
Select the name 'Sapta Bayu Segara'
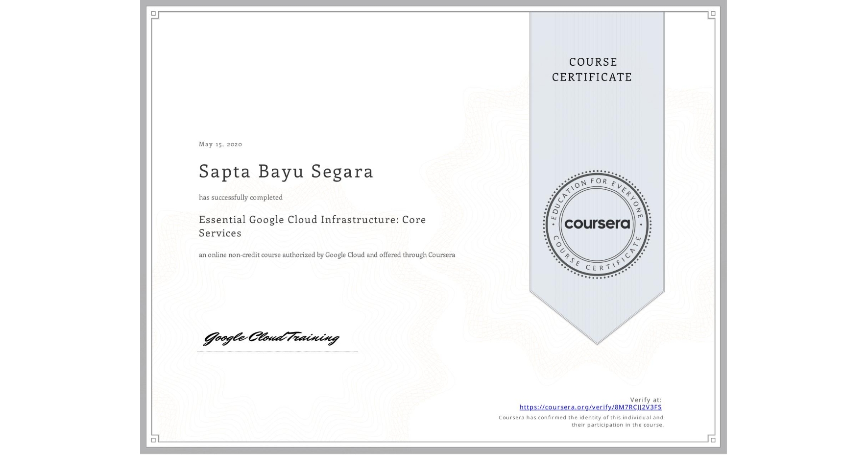coord(286,172)
